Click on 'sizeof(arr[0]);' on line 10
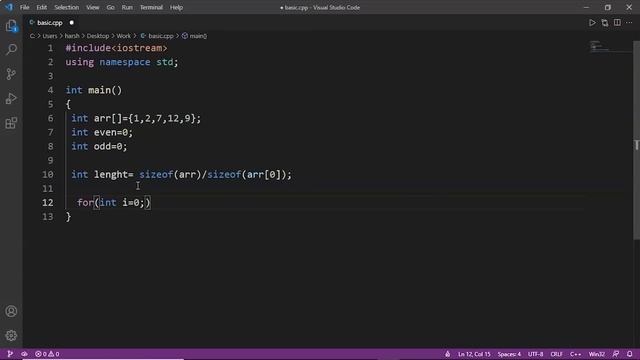The image size is (640, 360). pos(249,174)
